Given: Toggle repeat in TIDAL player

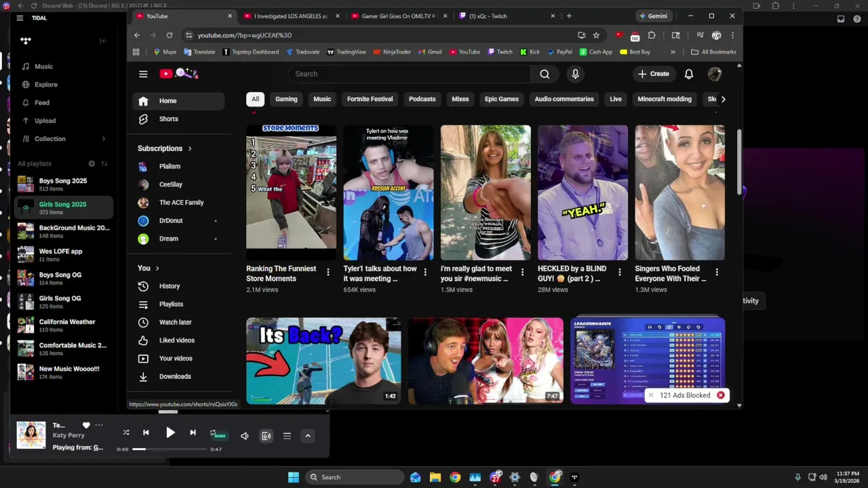Looking at the screenshot, I should point(213,433).
